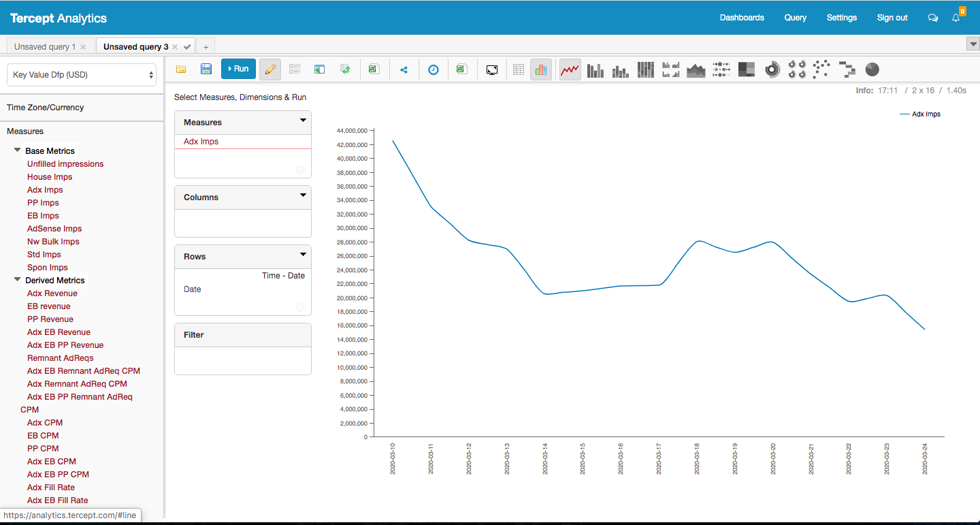
Task: Open the tab list dropdown at far right
Action: (x=973, y=45)
